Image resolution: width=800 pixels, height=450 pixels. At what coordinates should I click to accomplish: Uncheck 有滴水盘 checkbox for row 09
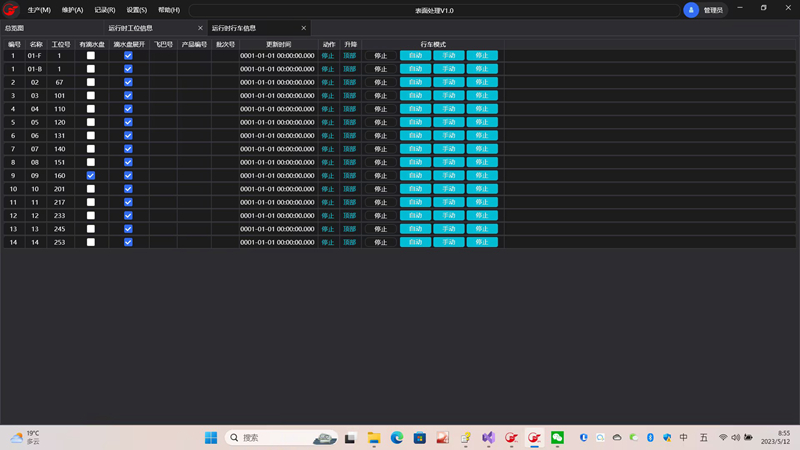[91, 176]
